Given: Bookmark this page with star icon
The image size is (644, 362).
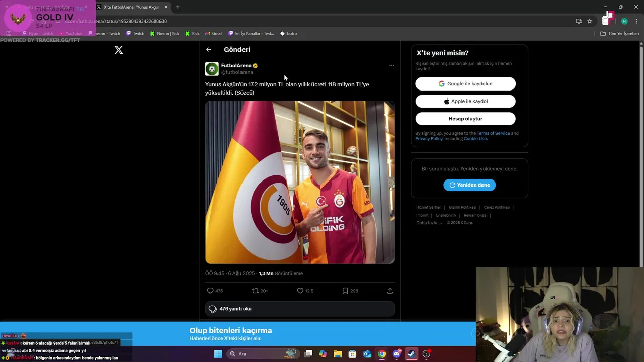Looking at the screenshot, I should coord(590,21).
